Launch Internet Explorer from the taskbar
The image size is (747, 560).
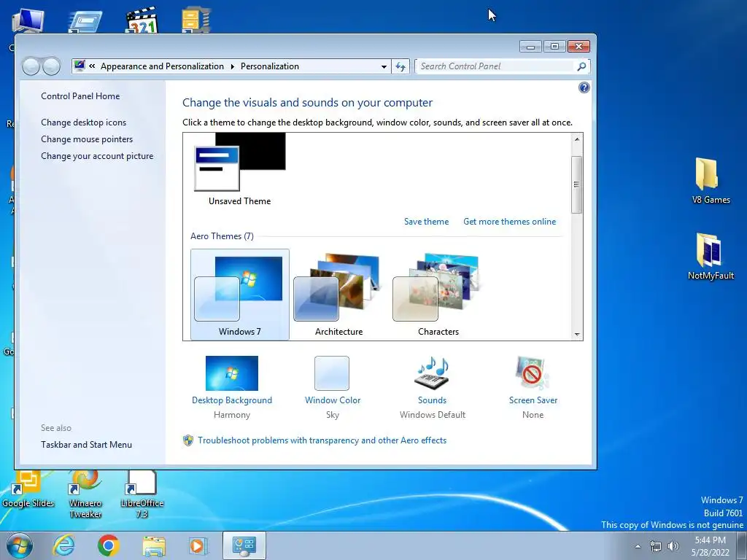coord(64,545)
